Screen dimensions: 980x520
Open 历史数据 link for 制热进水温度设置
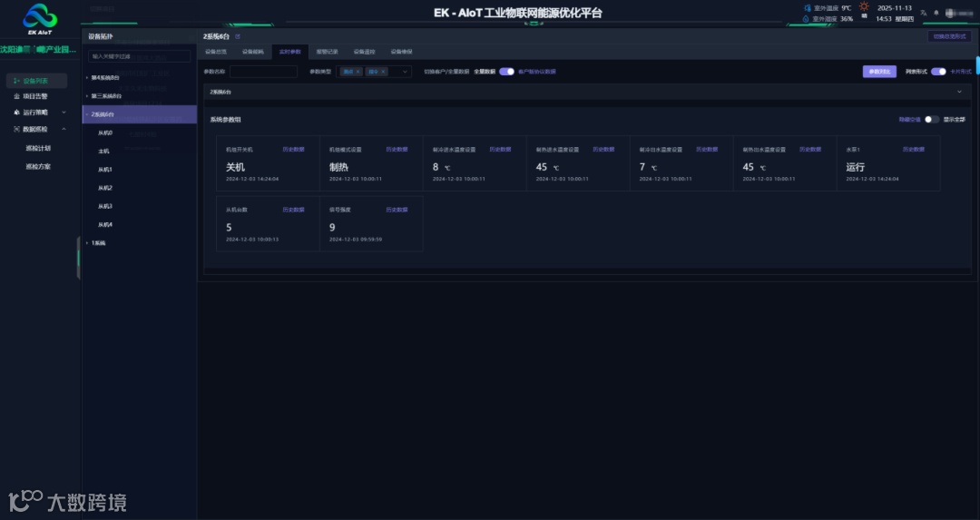pos(603,150)
